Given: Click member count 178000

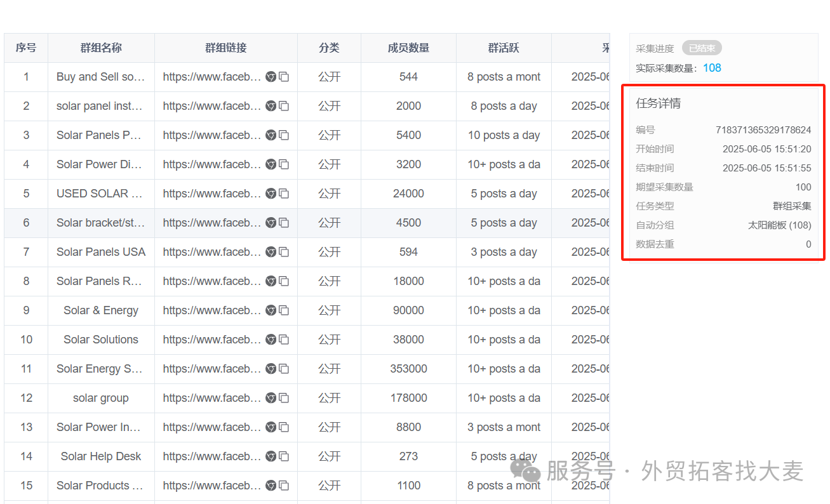Looking at the screenshot, I should tap(409, 398).
